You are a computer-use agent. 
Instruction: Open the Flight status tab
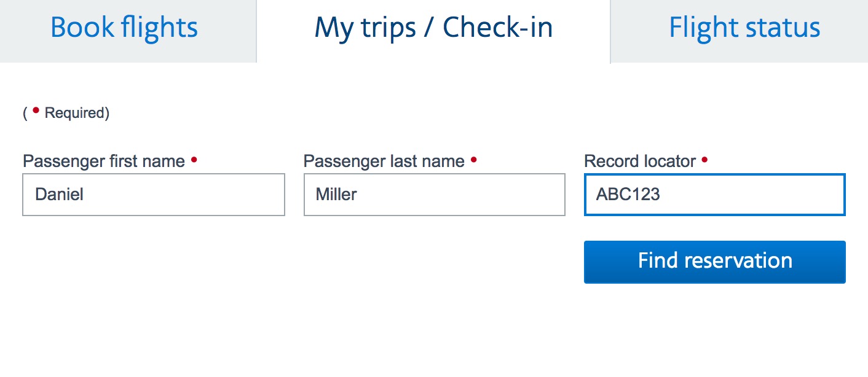744,28
